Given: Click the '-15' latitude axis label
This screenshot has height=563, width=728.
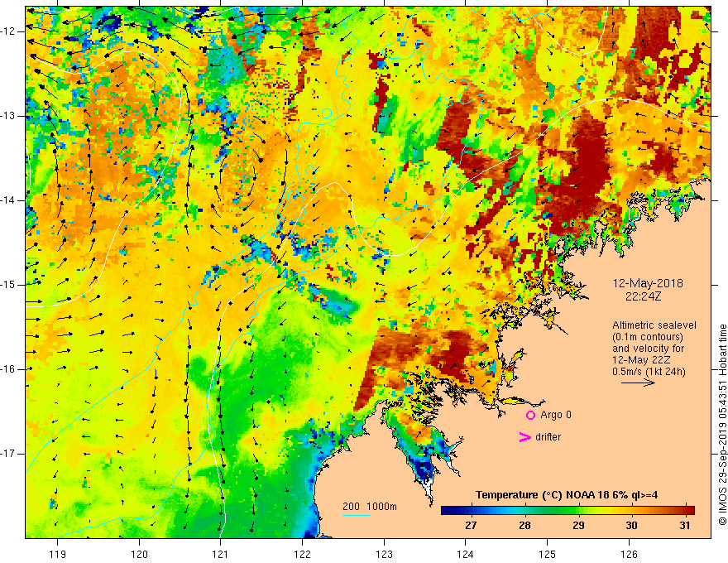Looking at the screenshot, I should pyautogui.click(x=9, y=285).
